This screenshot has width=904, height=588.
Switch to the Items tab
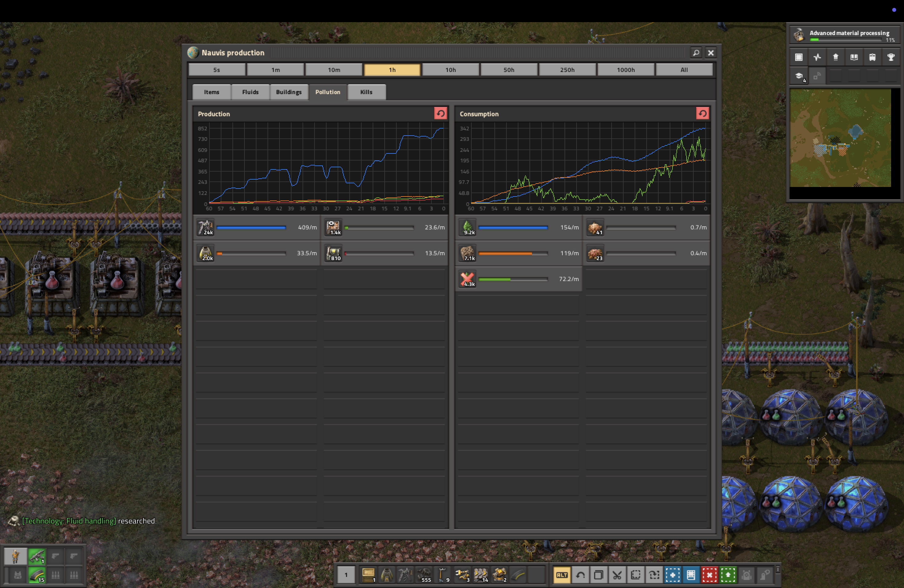click(x=212, y=92)
